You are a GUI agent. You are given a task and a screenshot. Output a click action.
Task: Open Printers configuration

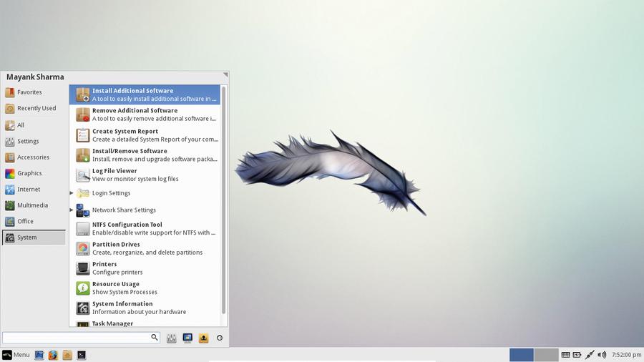[x=145, y=268]
